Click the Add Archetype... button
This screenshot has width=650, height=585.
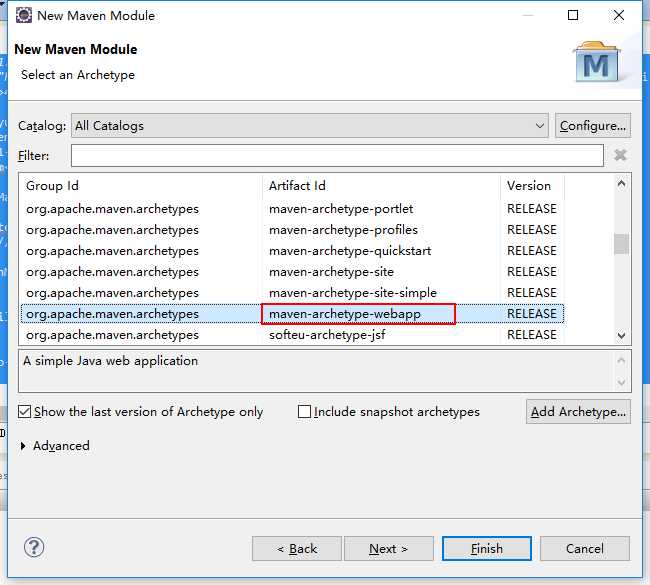pos(578,412)
